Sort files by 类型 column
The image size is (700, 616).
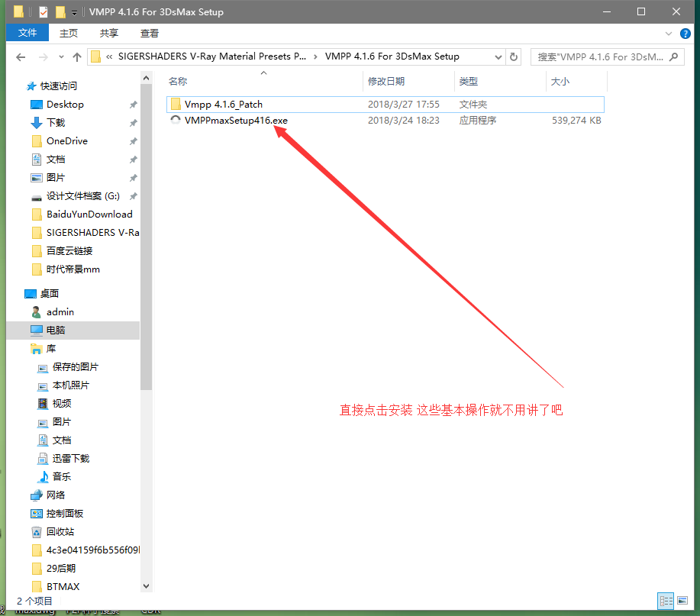pyautogui.click(x=468, y=81)
